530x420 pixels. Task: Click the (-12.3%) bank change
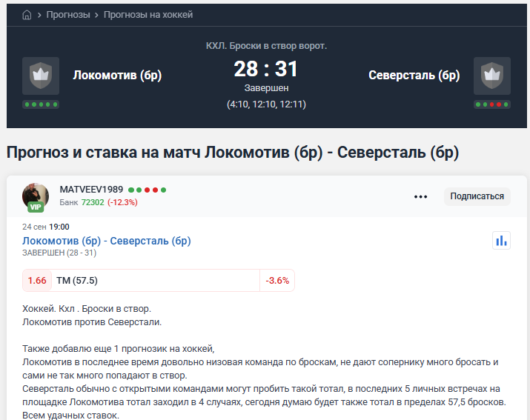click(x=122, y=202)
